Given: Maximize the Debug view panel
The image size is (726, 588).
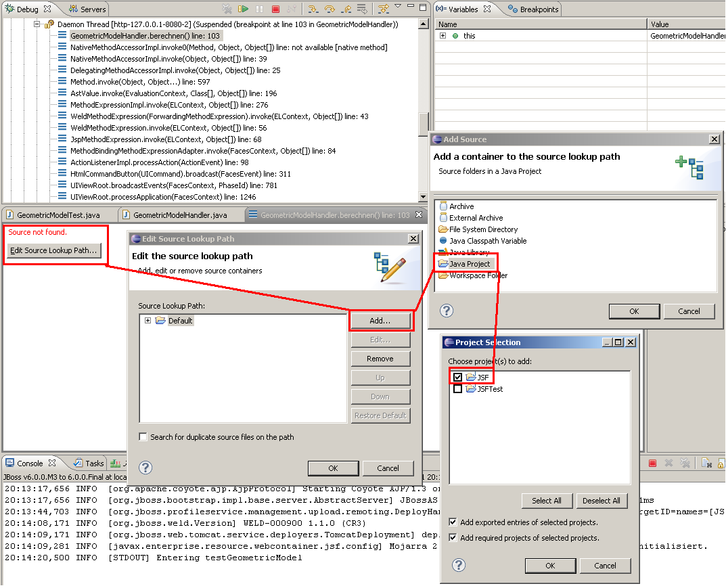Looking at the screenshot, I should point(423,7).
